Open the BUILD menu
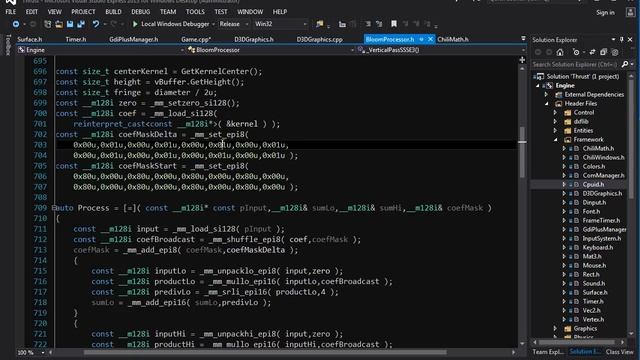Image resolution: width=640 pixels, height=360 pixels. click(113, 12)
